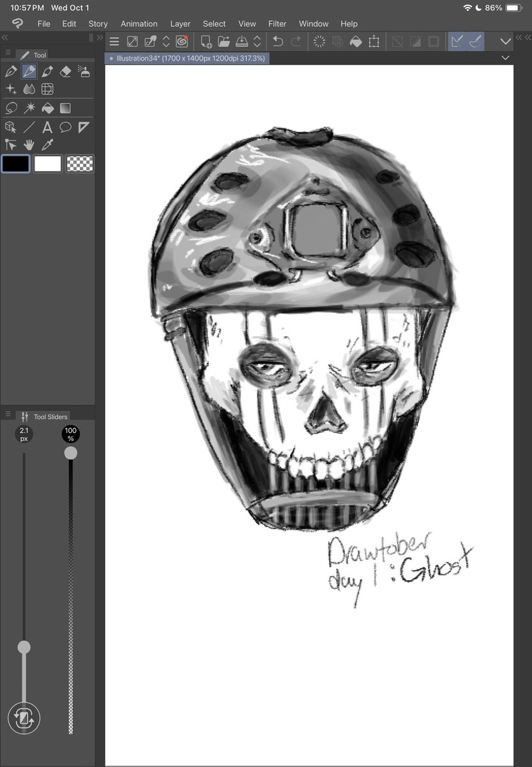Click the Fill bucket icon in command bar
532x767 pixels.
pyautogui.click(x=356, y=42)
